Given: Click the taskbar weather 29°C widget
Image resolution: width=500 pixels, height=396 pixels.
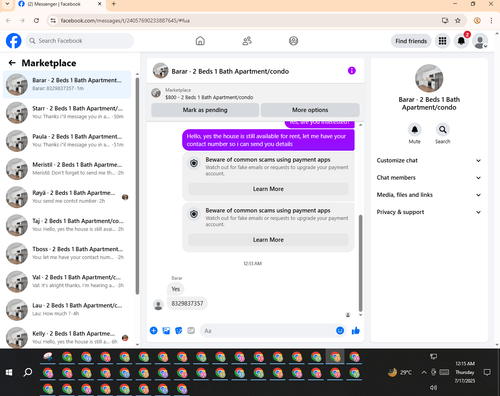Looking at the screenshot, I should [x=400, y=372].
